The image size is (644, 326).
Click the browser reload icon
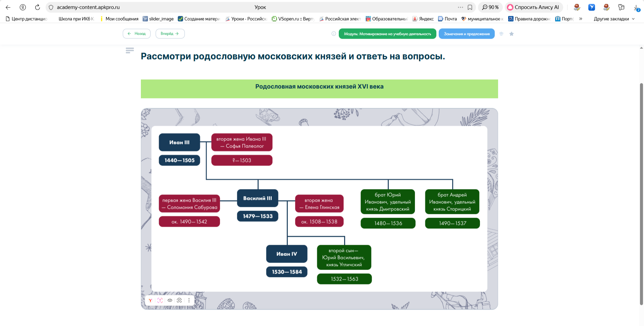(38, 7)
